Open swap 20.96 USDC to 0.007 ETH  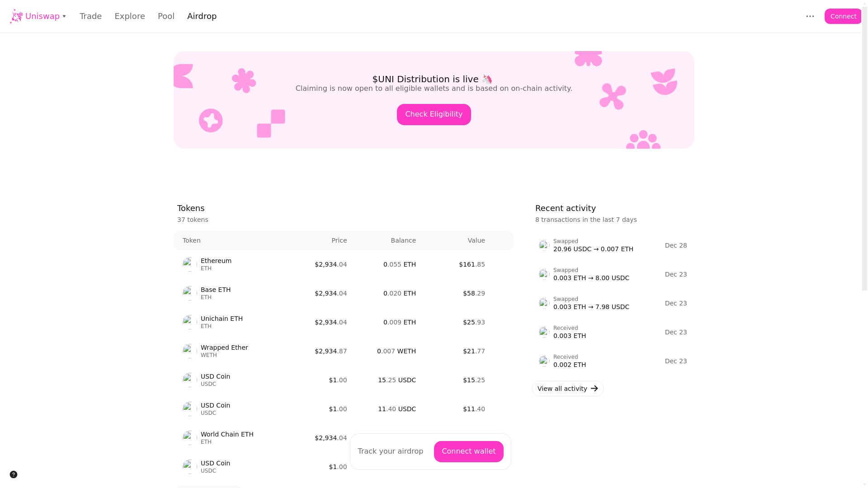coord(613,245)
